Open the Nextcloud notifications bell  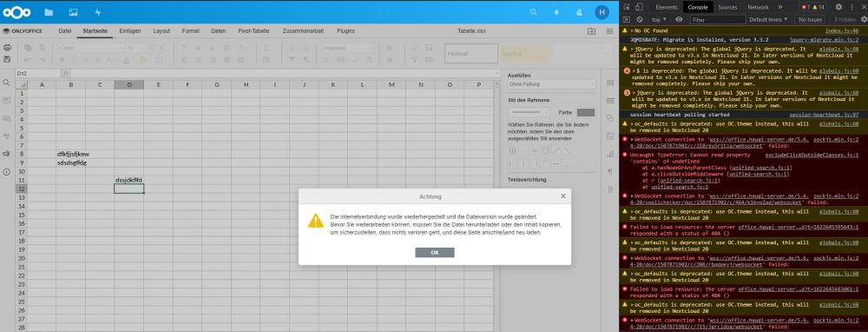click(x=556, y=11)
